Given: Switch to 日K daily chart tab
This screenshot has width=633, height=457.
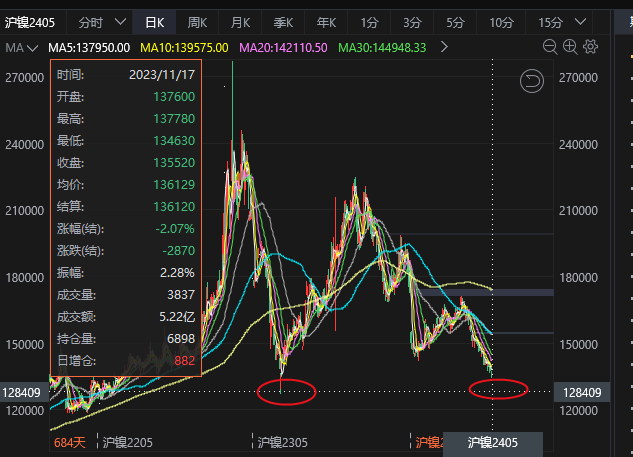Looking at the screenshot, I should point(155,21).
